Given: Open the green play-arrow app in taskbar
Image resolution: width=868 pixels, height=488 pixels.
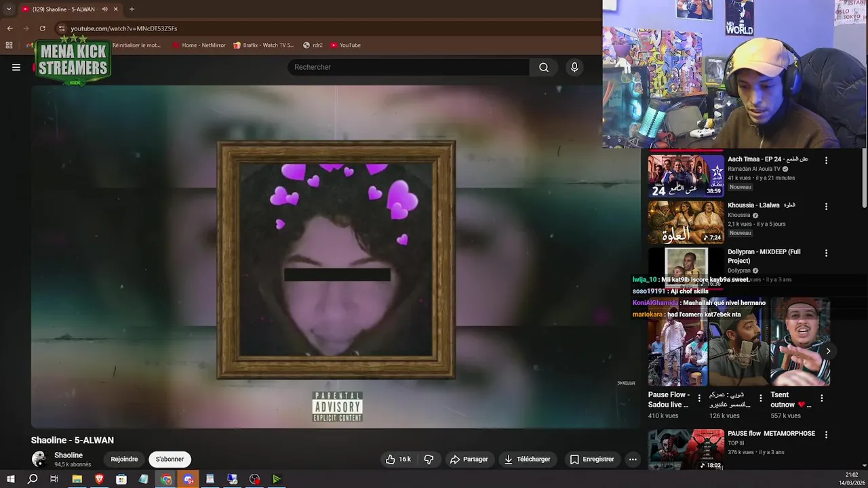Looking at the screenshot, I should click(277, 479).
